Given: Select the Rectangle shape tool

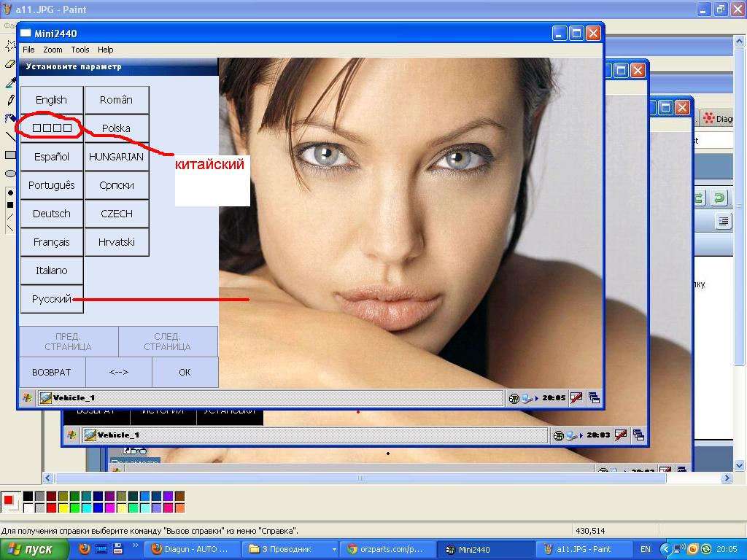Looking at the screenshot, I should click(9, 155).
